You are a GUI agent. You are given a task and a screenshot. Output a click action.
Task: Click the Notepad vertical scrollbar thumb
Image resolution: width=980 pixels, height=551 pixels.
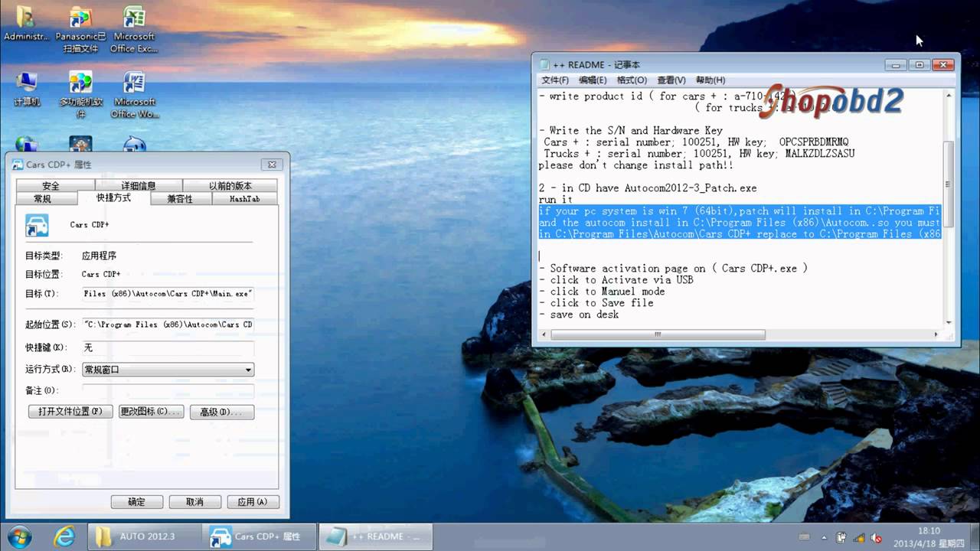point(948,184)
